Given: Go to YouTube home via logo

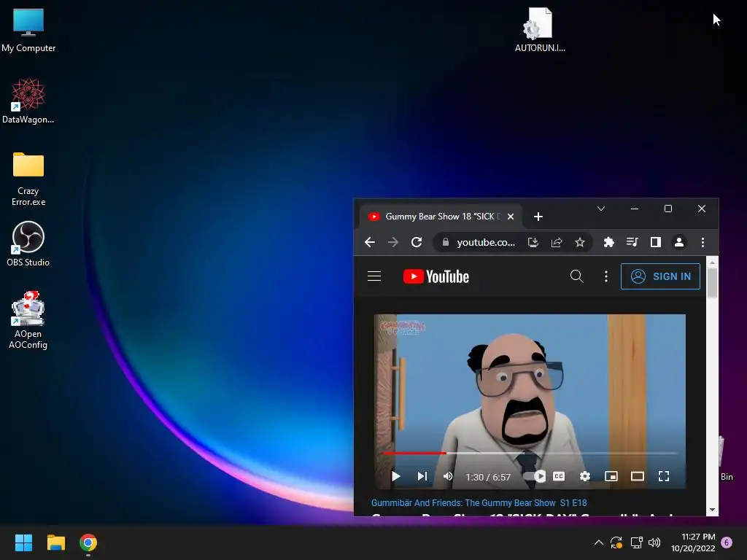Looking at the screenshot, I should [x=436, y=276].
